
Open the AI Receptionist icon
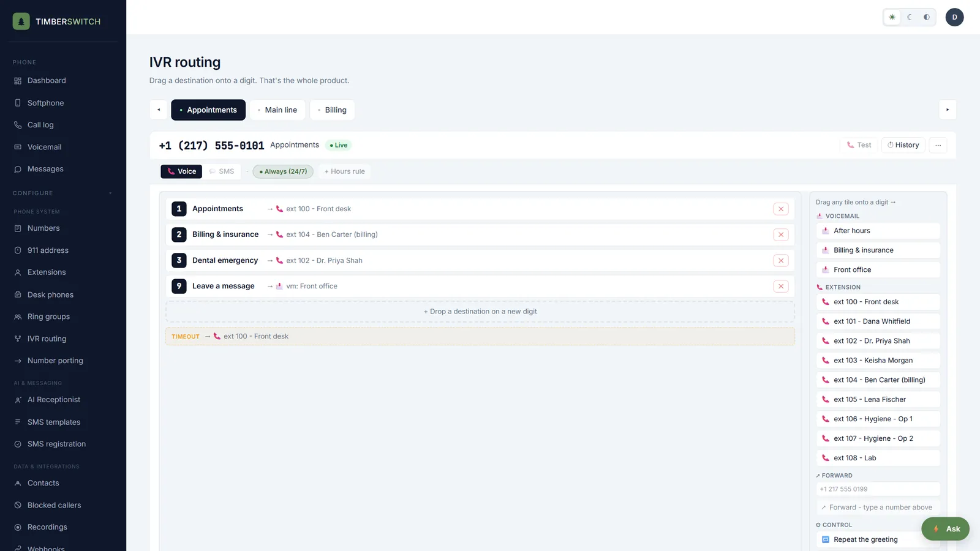point(18,400)
